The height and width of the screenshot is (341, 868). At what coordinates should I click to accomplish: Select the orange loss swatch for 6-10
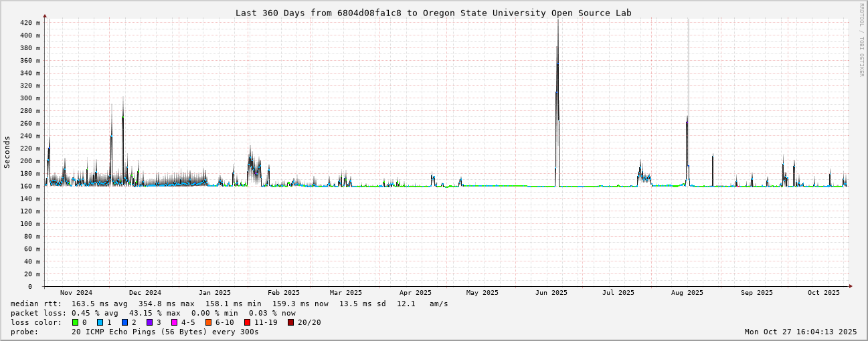209,322
